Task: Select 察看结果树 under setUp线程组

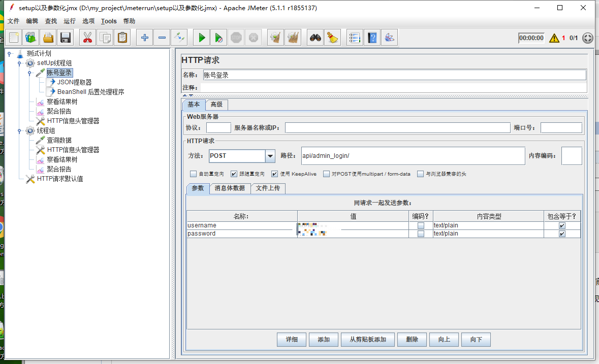Action: click(62, 102)
